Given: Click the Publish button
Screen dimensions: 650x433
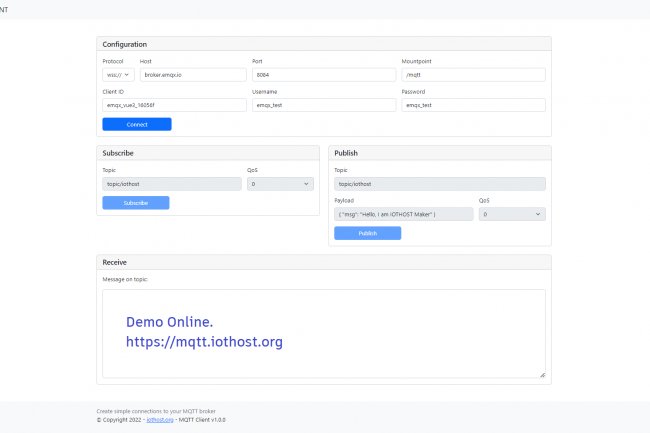Looking at the screenshot, I should point(367,233).
